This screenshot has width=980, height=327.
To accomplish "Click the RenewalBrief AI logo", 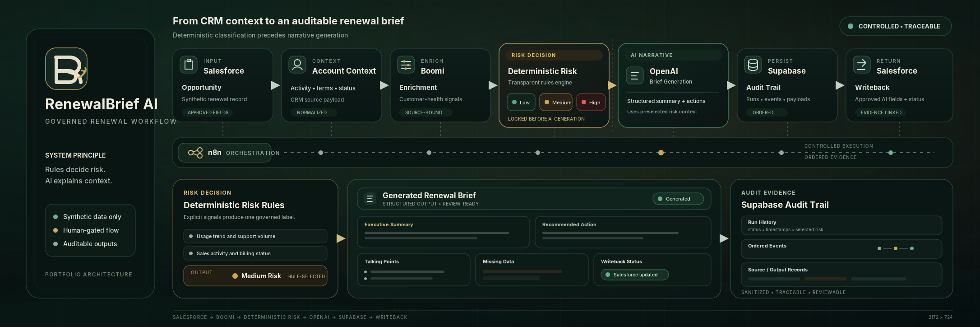I will pos(66,69).
